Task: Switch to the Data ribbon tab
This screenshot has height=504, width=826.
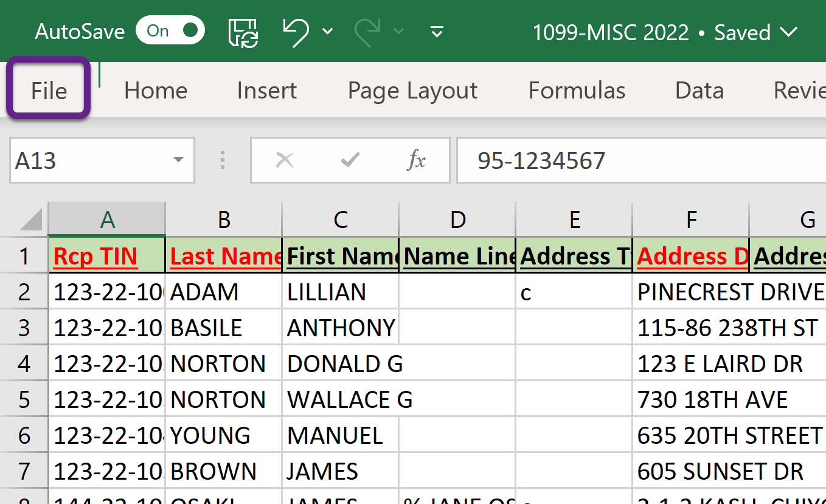Action: pos(699,90)
